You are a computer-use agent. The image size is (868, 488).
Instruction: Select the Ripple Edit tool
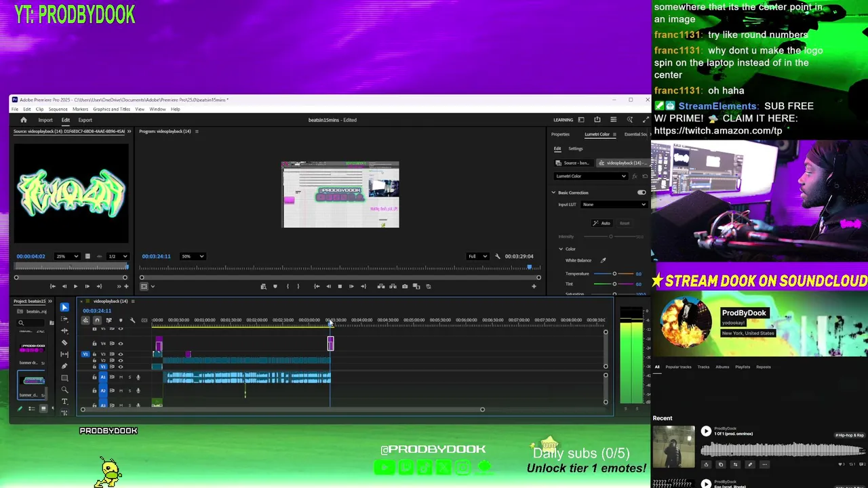(x=64, y=330)
